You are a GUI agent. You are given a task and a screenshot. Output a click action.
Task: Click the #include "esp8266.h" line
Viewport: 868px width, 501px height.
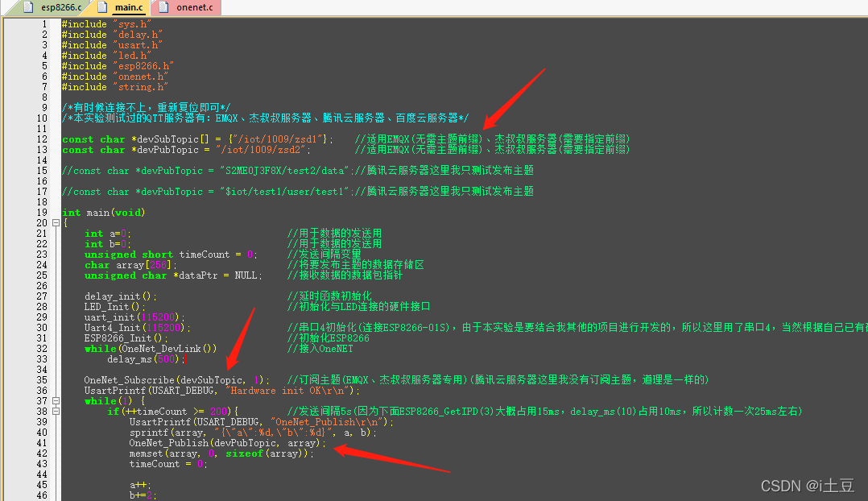point(118,66)
